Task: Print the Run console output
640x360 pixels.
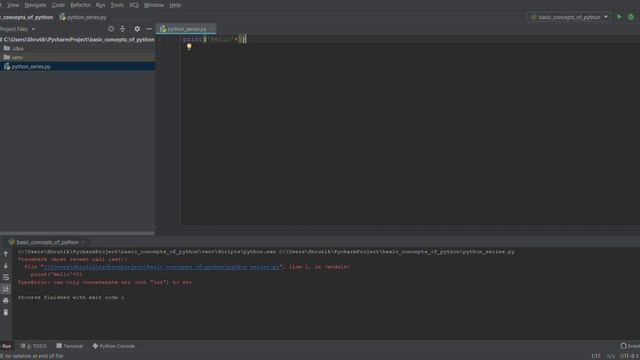Action: click(6, 301)
